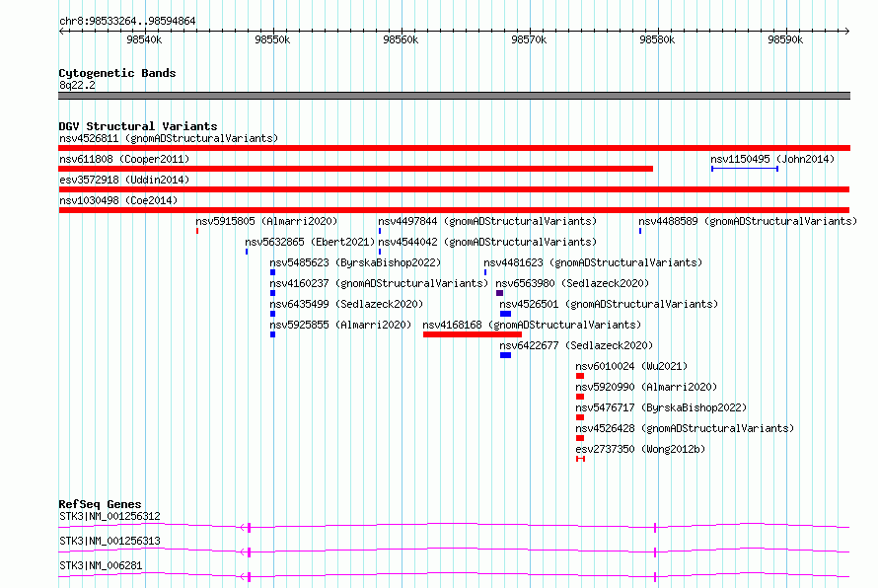Screen dimensions: 878x588
Task: Open variant nsv5476717 (ByrskaBishop2022) label
Action: pyautogui.click(x=661, y=407)
